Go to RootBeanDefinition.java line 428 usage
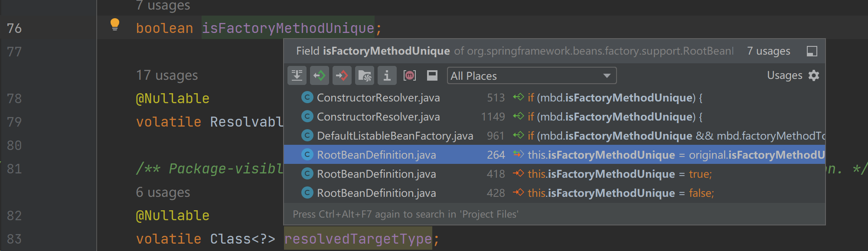Screen dimensions: 868x251 pos(376,193)
